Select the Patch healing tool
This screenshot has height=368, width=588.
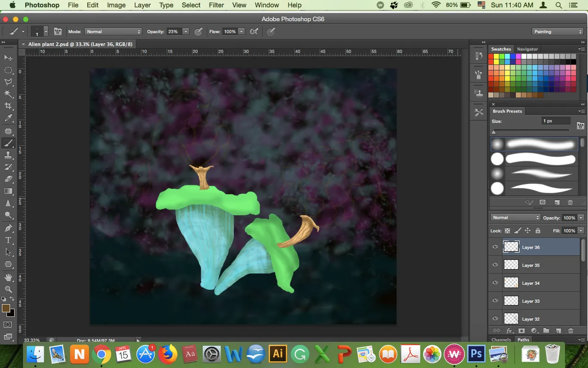pos(8,131)
